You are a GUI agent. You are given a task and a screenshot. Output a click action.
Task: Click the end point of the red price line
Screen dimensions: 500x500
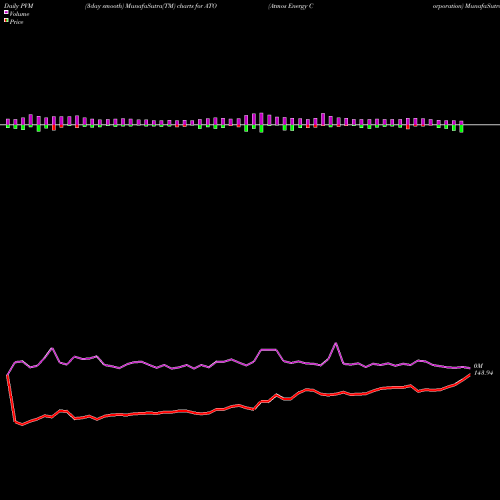coord(470,375)
